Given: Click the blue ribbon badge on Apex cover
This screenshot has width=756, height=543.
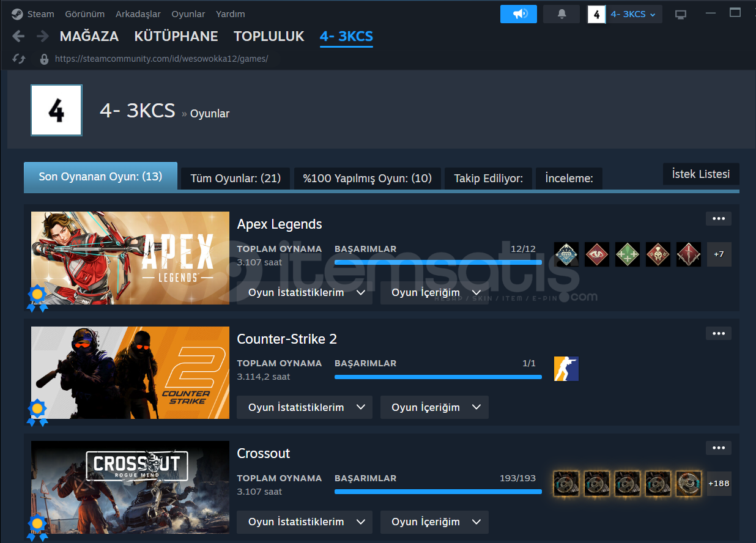Looking at the screenshot, I should (x=37, y=298).
